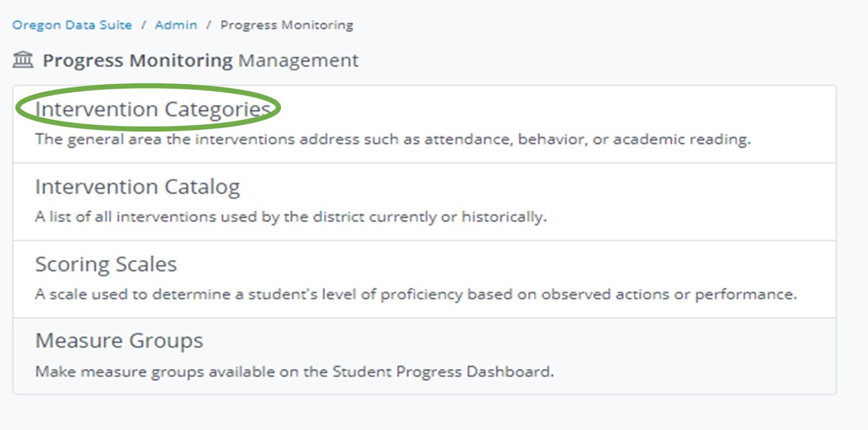Click the first breadcrumb slash separator
This screenshot has height=430, width=868.
(144, 25)
